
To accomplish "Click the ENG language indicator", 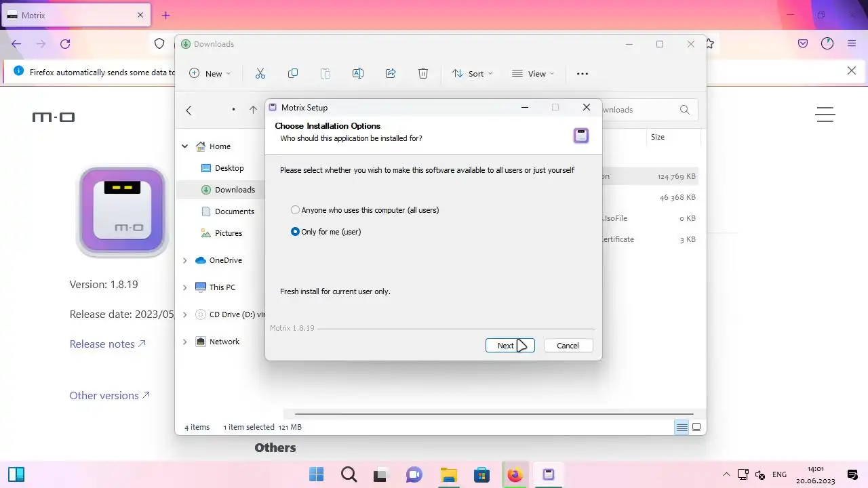I will pos(779,474).
